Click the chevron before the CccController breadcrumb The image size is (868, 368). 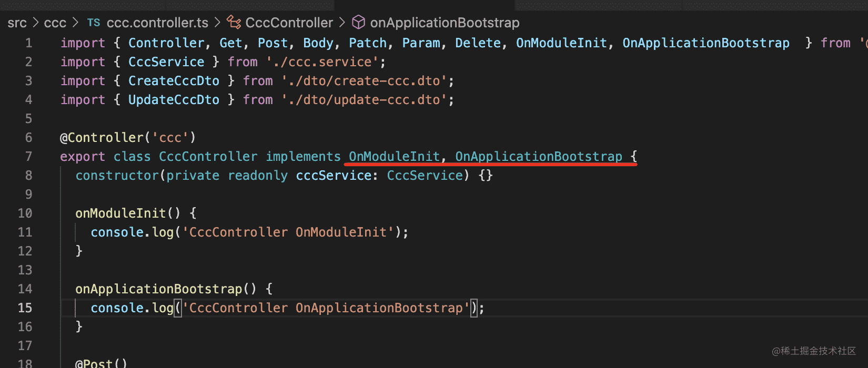[x=218, y=23]
